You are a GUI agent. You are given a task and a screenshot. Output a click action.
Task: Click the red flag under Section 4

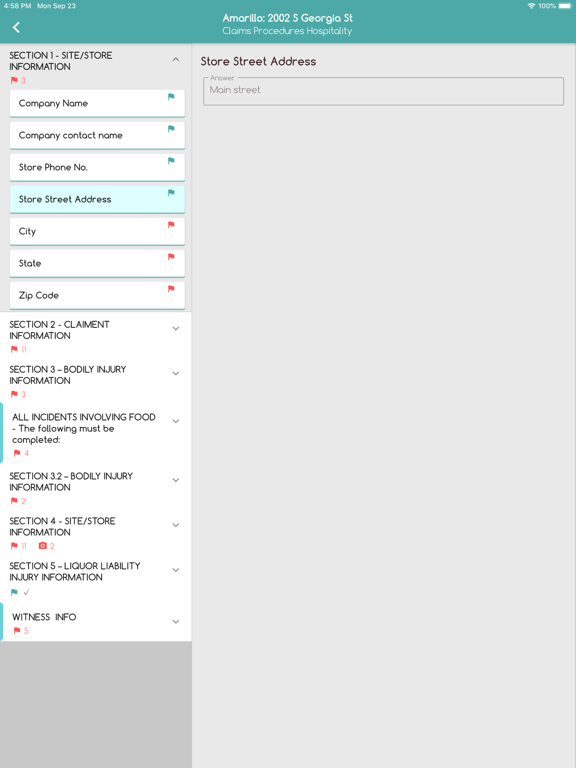[14, 546]
